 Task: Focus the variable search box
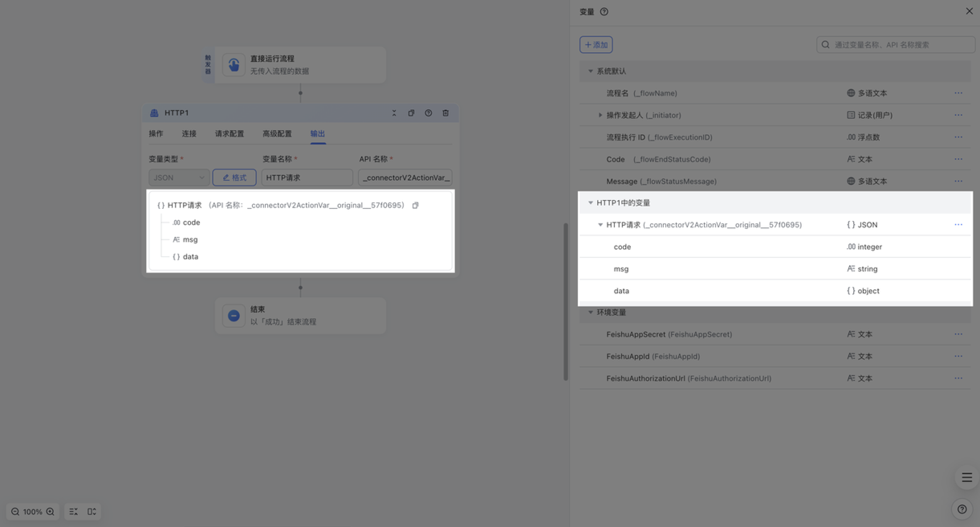pos(896,45)
